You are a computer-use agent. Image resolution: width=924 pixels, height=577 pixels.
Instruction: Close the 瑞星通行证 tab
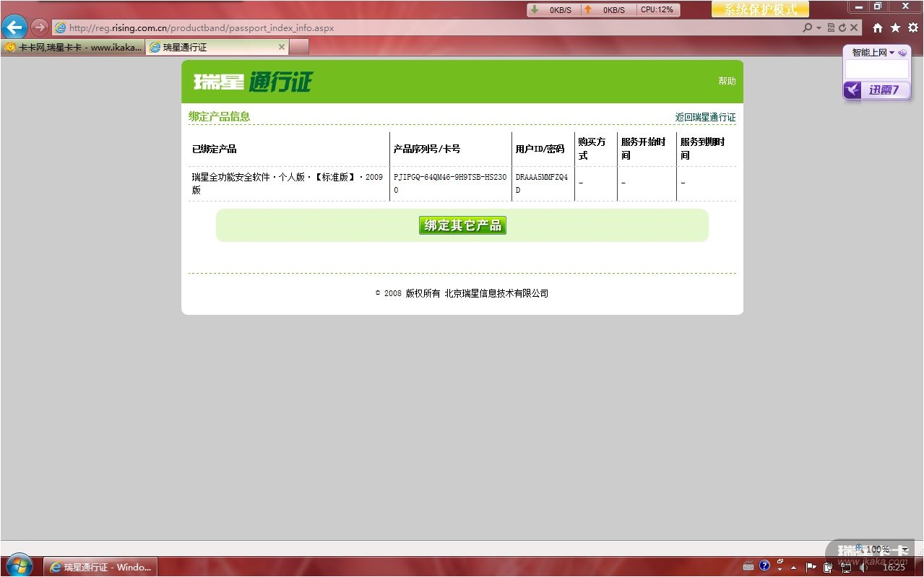pos(282,47)
